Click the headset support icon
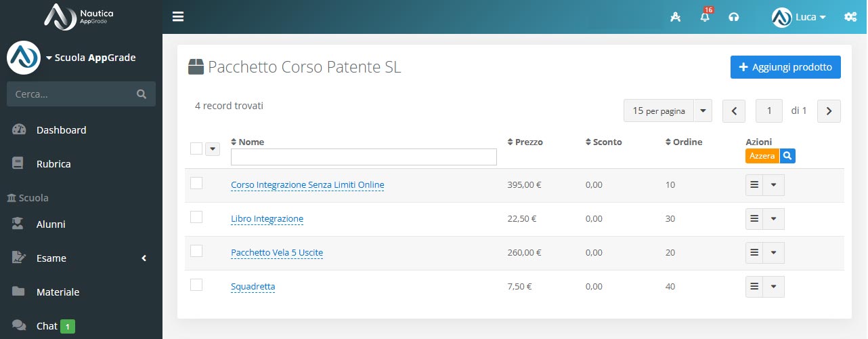The height and width of the screenshot is (339, 868). pyautogui.click(x=733, y=17)
